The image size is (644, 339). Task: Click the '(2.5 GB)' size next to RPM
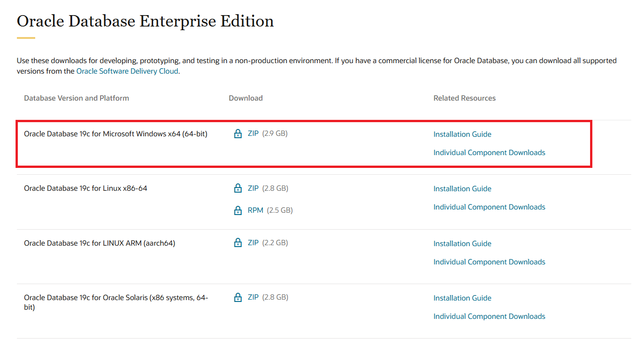click(x=280, y=210)
